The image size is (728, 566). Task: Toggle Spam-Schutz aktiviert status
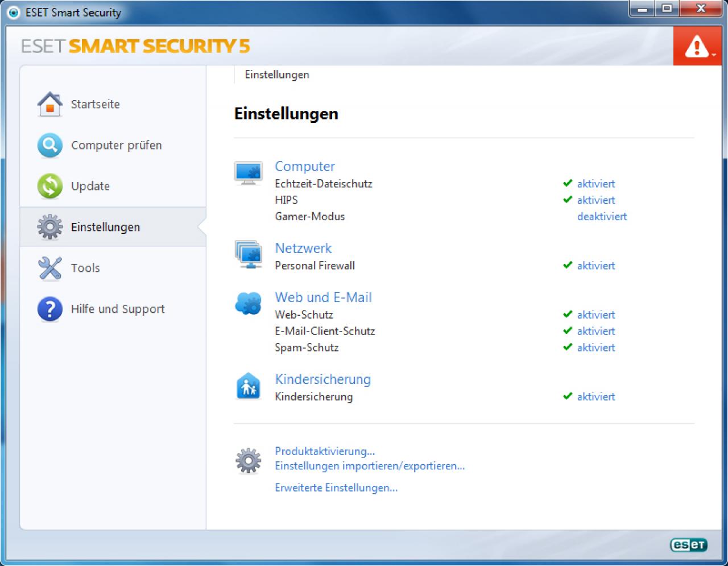(596, 348)
